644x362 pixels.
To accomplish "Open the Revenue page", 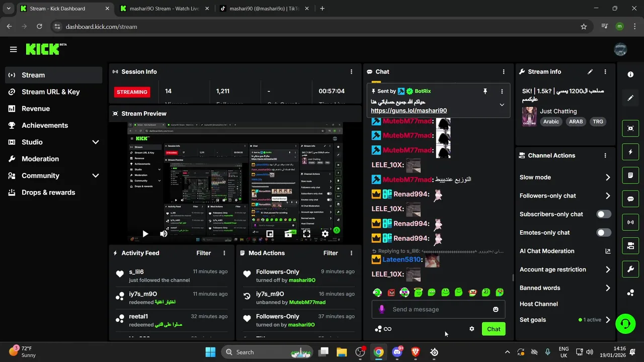I will [54, 109].
